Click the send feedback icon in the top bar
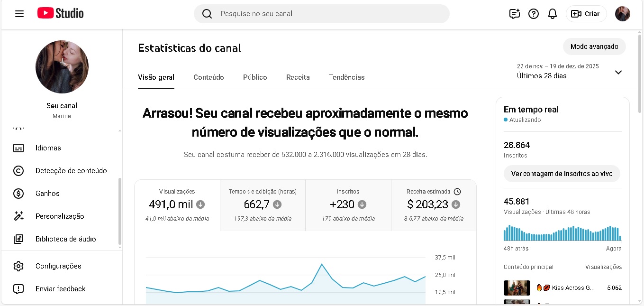 tap(515, 14)
